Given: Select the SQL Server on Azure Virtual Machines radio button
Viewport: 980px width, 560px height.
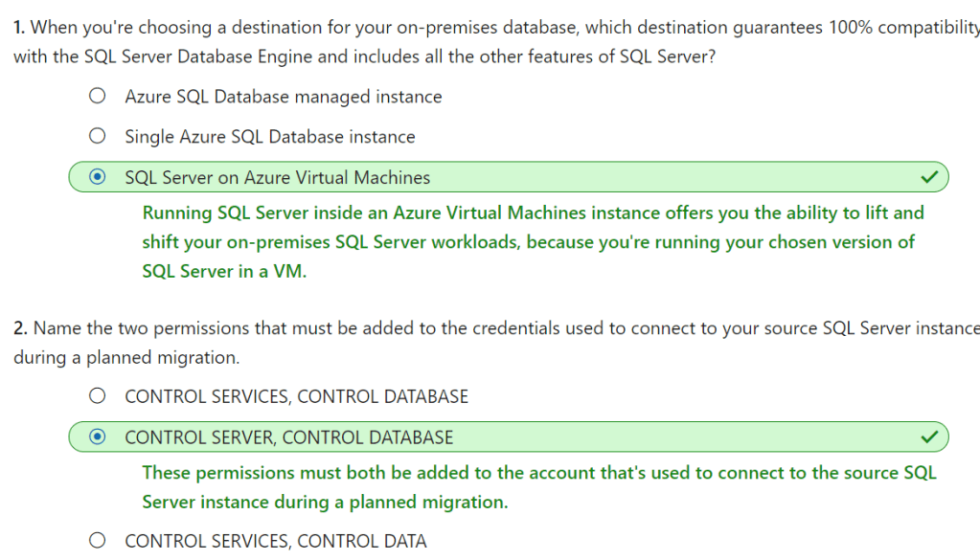Looking at the screenshot, I should (x=97, y=177).
